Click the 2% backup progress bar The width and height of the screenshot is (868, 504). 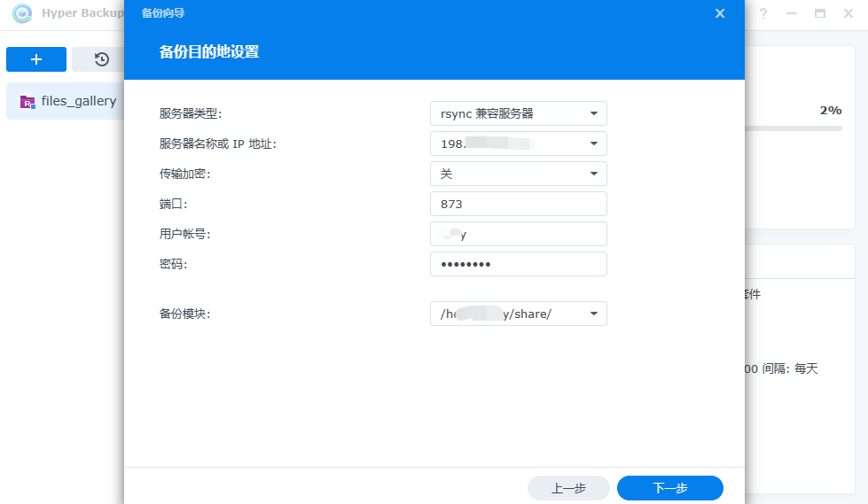click(x=793, y=128)
